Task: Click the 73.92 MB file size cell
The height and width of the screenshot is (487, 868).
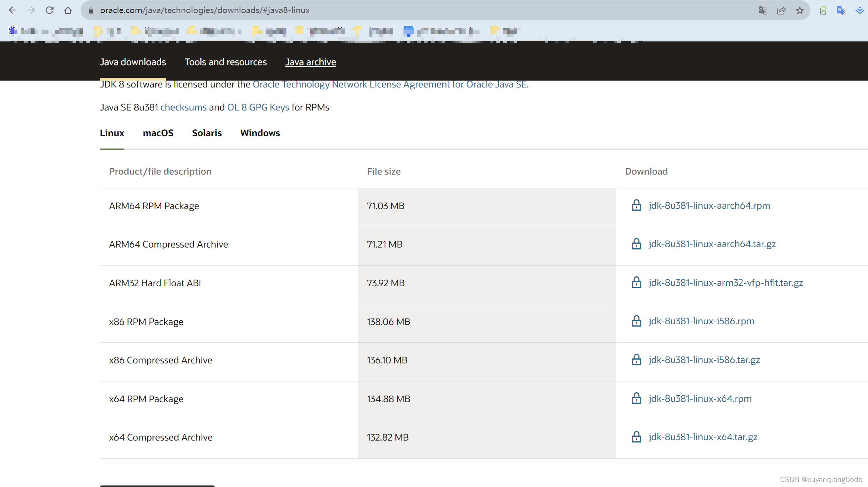Action: pyautogui.click(x=486, y=285)
